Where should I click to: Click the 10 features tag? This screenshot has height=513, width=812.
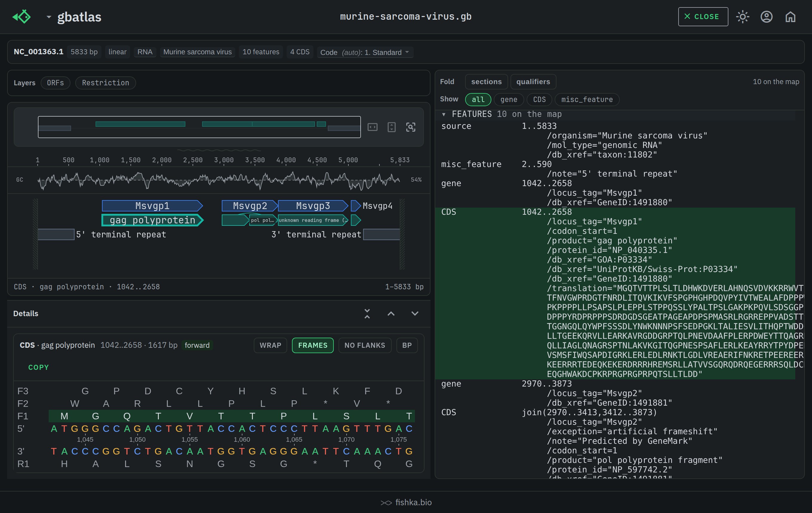(261, 52)
